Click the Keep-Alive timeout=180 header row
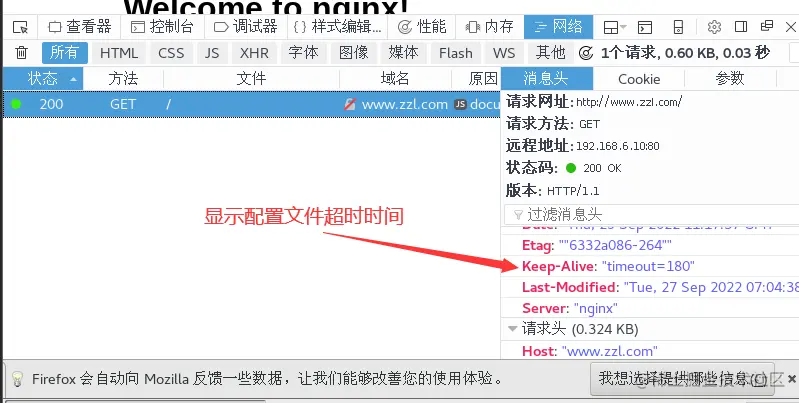Image resolution: width=799 pixels, height=403 pixels. click(650, 266)
